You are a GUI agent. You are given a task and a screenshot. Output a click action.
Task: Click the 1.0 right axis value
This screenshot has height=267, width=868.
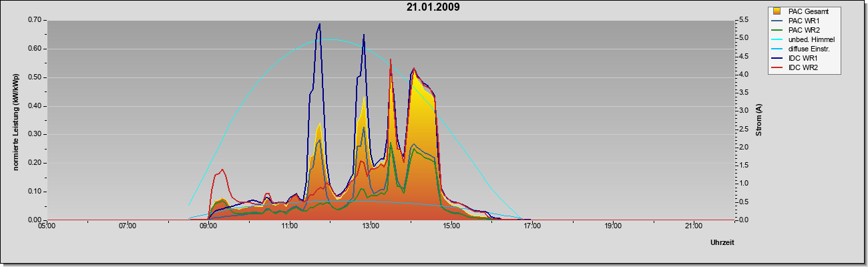coord(744,184)
